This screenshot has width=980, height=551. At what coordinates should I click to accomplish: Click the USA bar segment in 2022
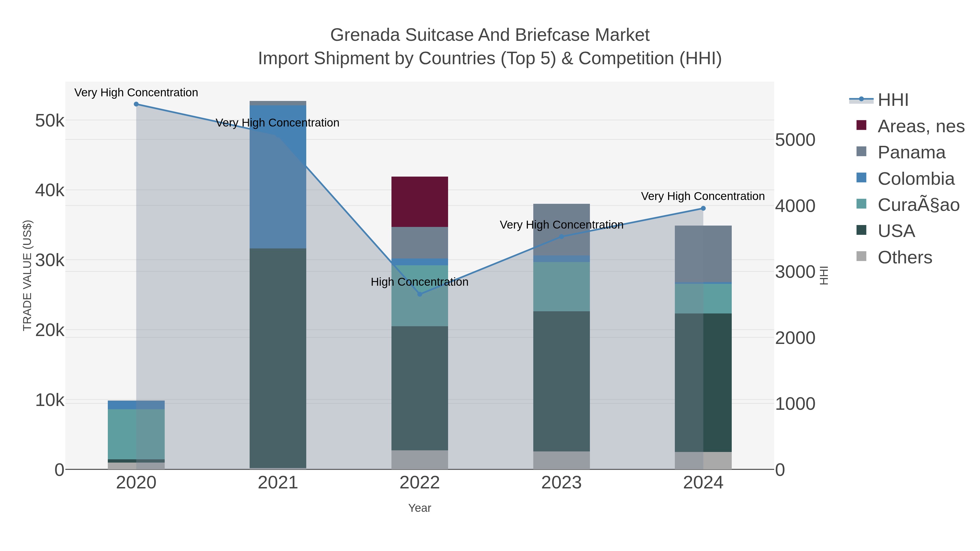click(419, 388)
